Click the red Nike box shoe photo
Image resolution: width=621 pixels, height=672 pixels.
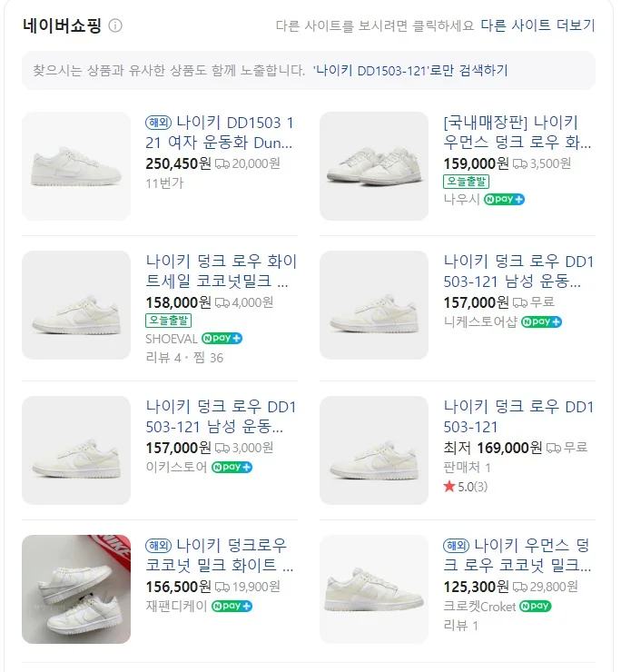(x=76, y=589)
